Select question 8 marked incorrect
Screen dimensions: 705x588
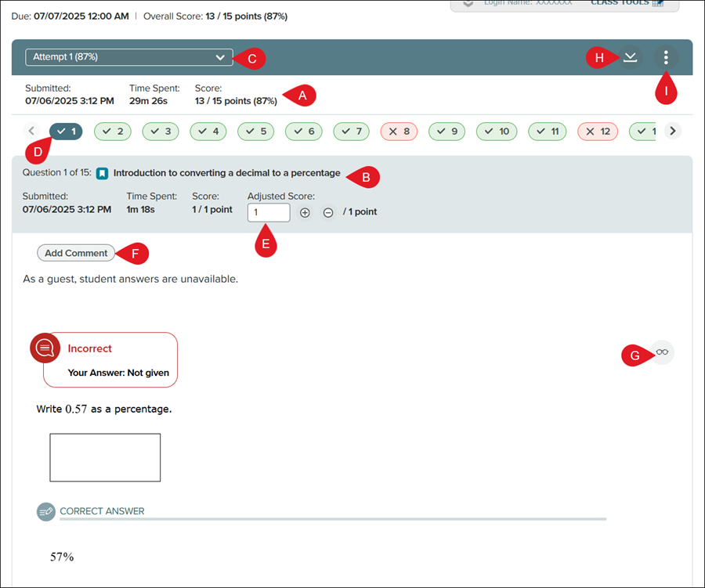click(399, 132)
